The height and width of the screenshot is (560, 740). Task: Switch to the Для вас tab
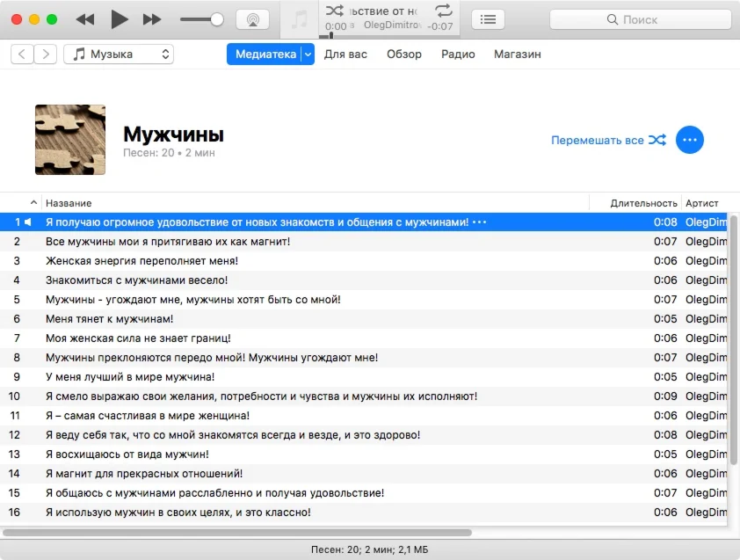(346, 55)
